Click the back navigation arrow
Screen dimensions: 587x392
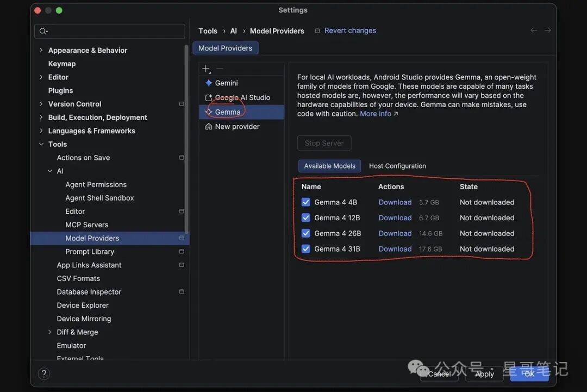[x=534, y=30]
